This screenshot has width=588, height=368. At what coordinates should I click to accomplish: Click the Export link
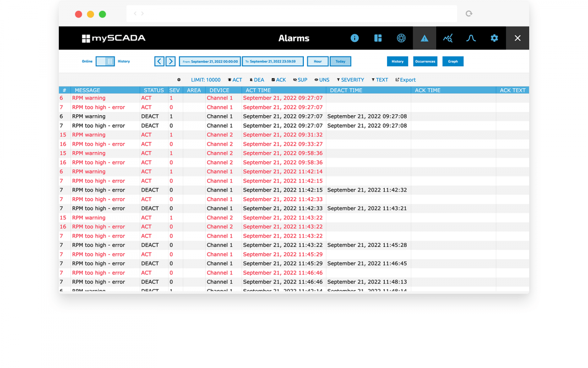point(405,80)
